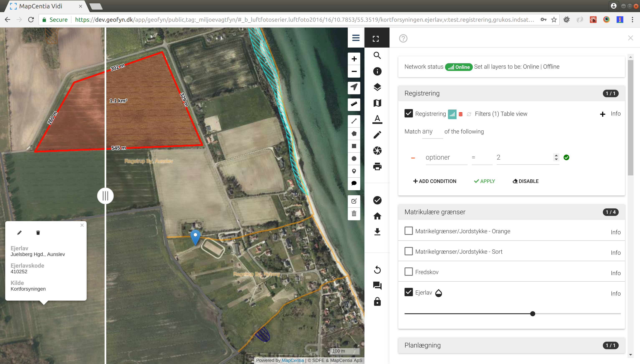Select the polygon draw tool
This screenshot has width=640, height=364.
354,134
